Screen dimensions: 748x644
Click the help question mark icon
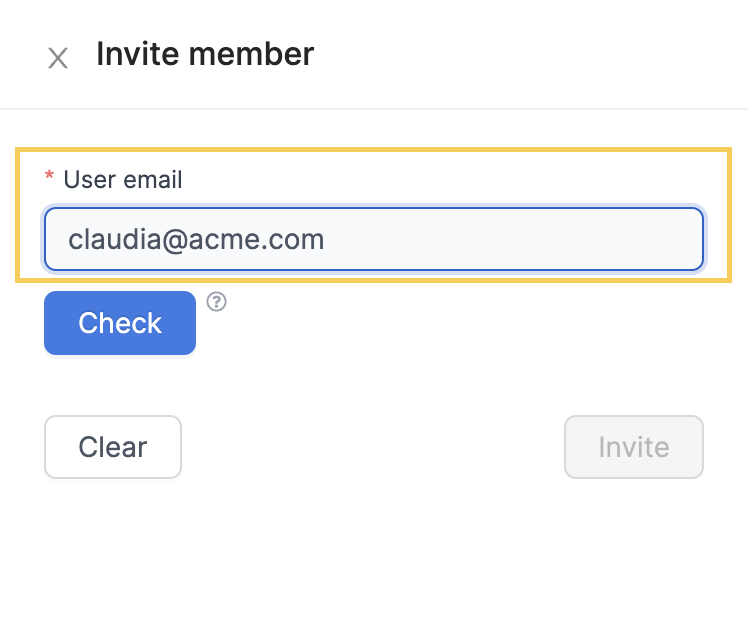tap(216, 302)
